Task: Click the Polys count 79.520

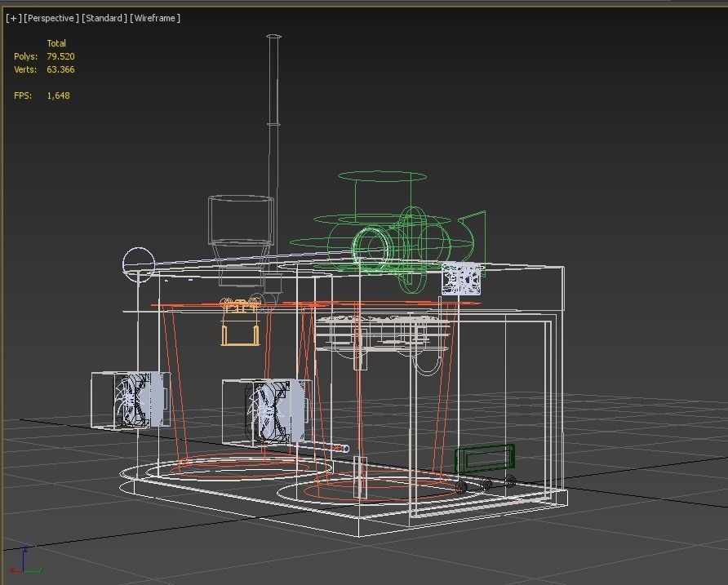Action: [60, 56]
